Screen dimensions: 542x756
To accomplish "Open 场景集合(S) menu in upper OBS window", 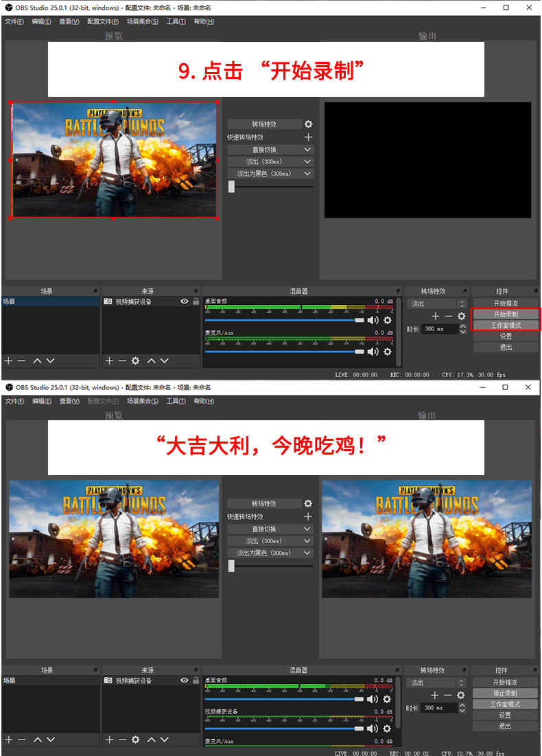I will pyautogui.click(x=142, y=22).
